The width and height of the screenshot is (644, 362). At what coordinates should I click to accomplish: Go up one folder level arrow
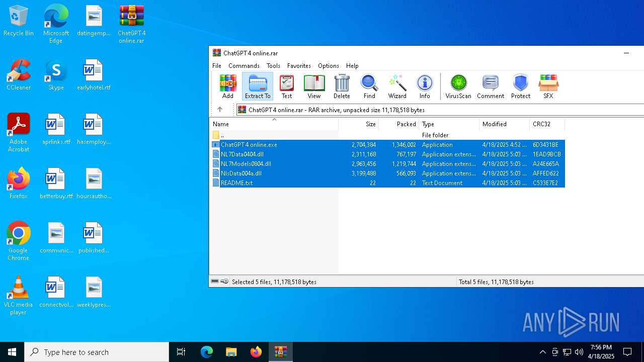tap(220, 110)
